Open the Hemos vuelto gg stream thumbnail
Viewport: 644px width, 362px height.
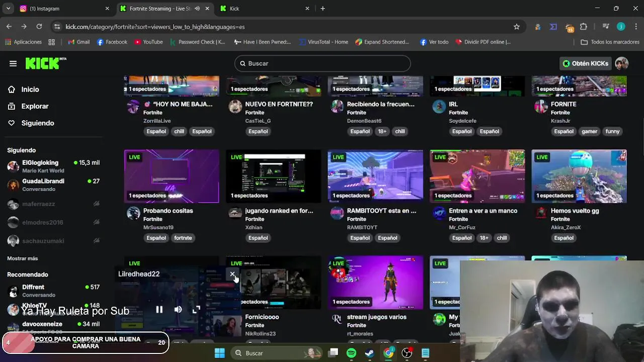click(579, 176)
